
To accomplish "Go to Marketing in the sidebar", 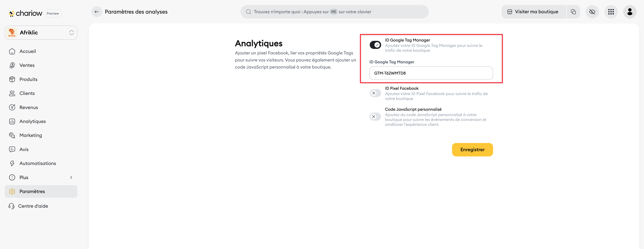I will coord(30,135).
